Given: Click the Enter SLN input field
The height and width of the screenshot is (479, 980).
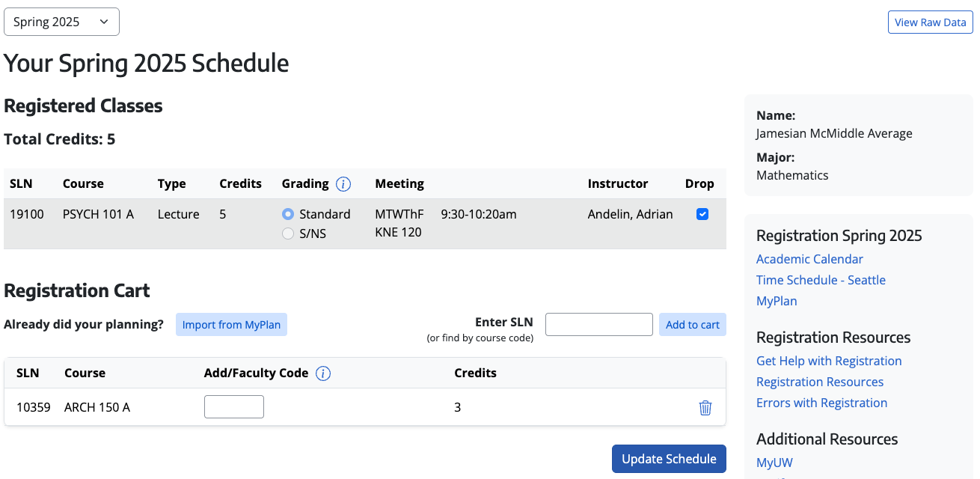Looking at the screenshot, I should click(x=598, y=323).
